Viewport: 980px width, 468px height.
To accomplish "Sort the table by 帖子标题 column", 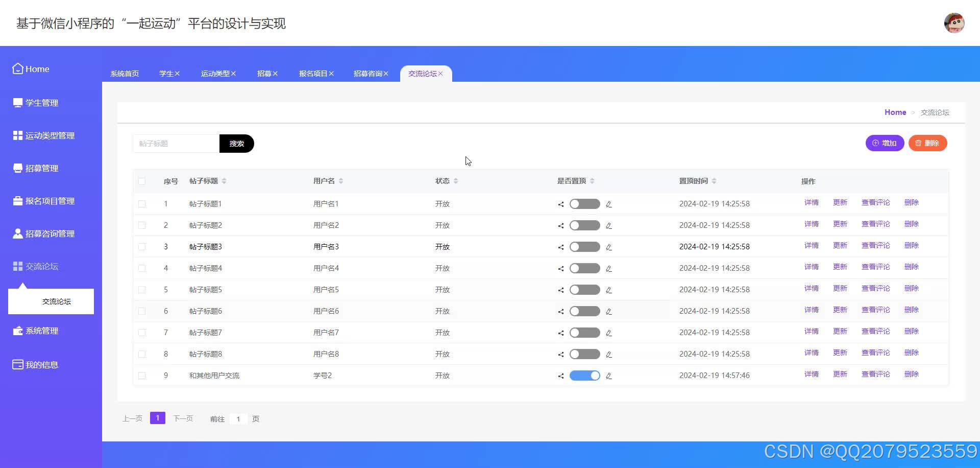I will 224,181.
